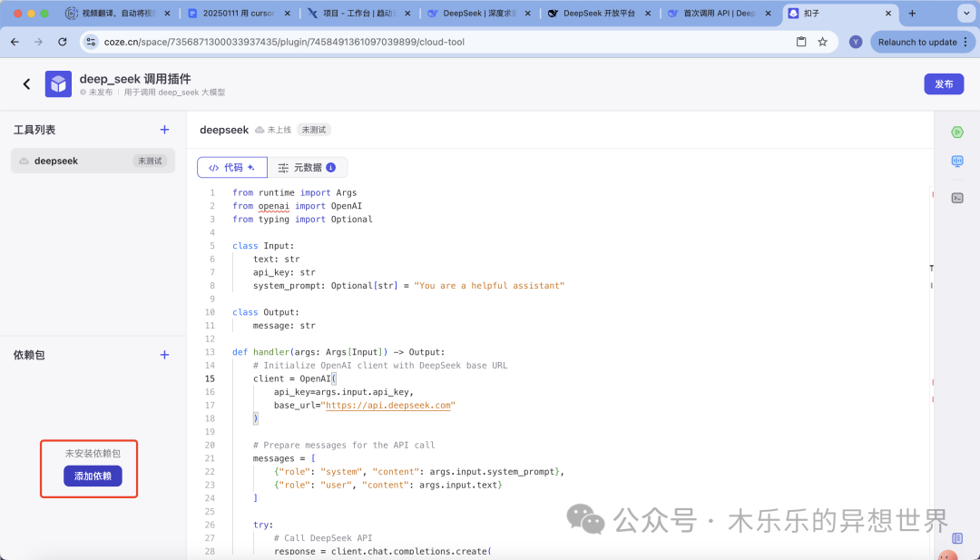
Task: Click the 未发布 status under plugin title
Action: point(100,92)
